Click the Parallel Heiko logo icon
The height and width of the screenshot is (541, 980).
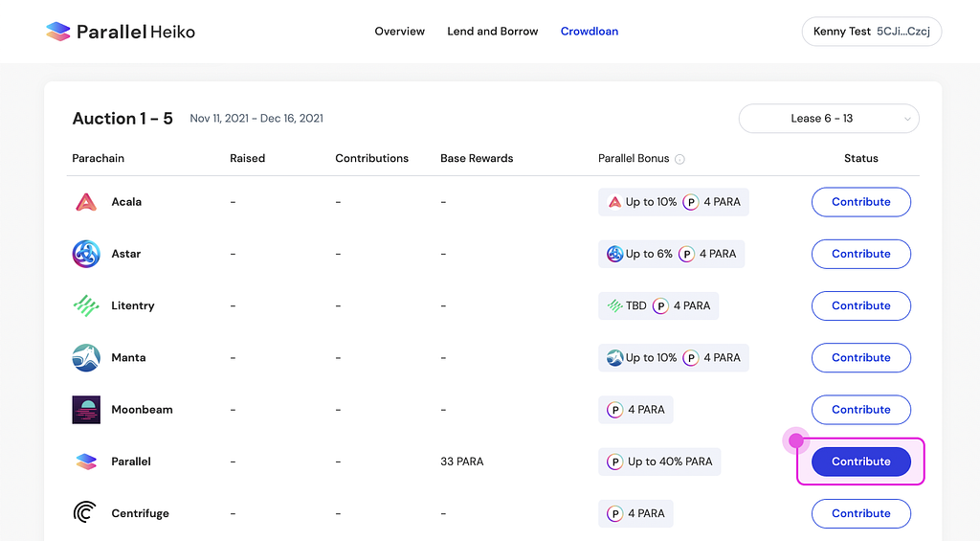[58, 32]
